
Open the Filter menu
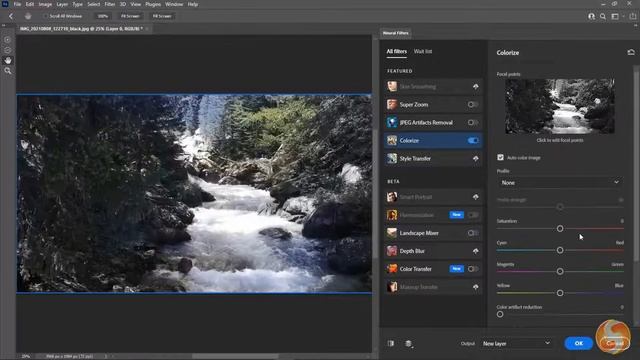click(x=110, y=4)
